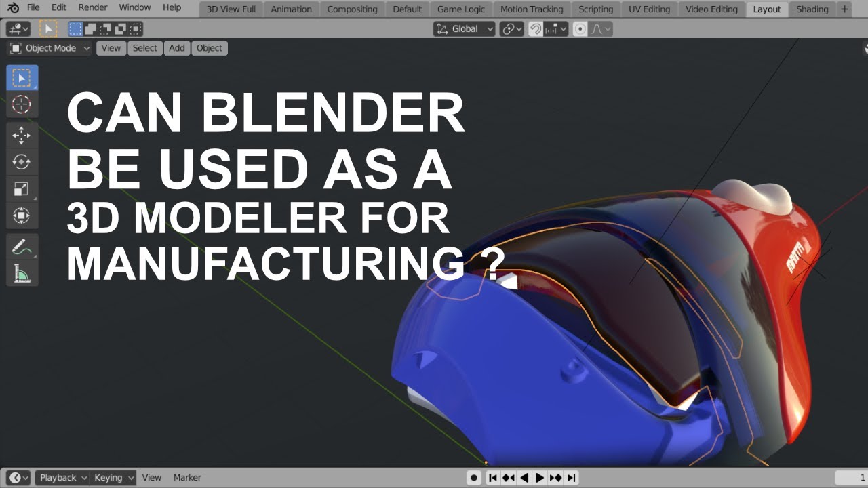Set selection mode to New (first square icon)
The height and width of the screenshot is (488, 868).
tap(75, 29)
